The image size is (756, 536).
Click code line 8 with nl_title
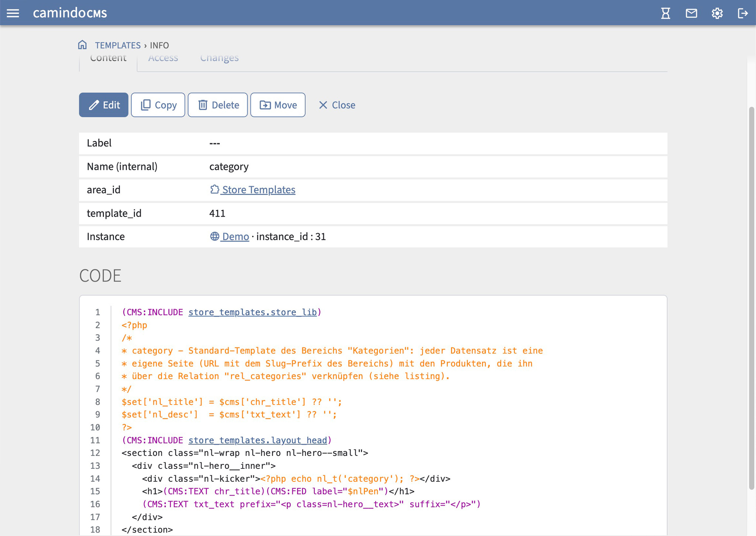(232, 402)
